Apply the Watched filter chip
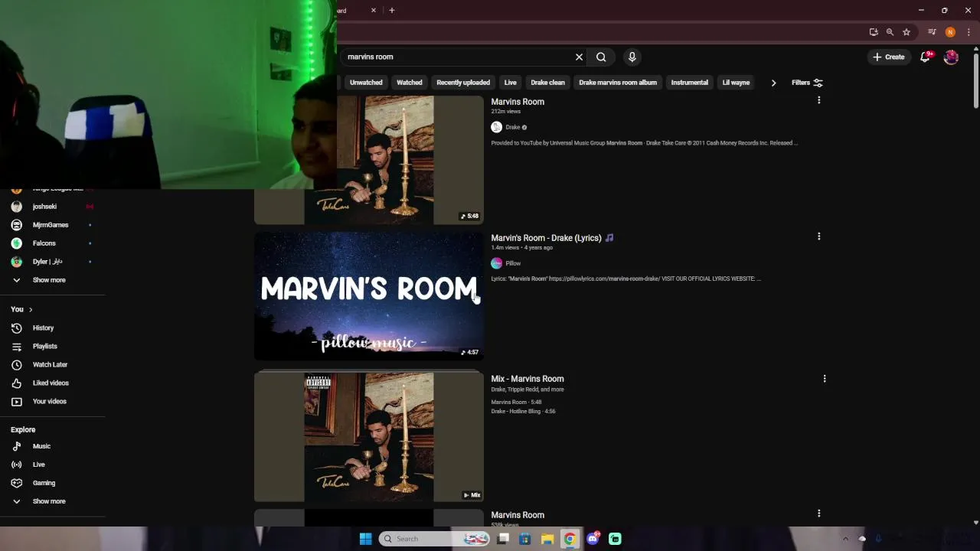Screen dimensions: 980x551 [409, 83]
